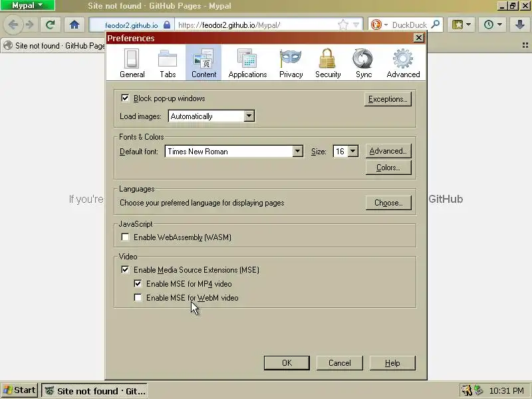
Task: Click the Site not found taskbar item
Action: (x=94, y=391)
